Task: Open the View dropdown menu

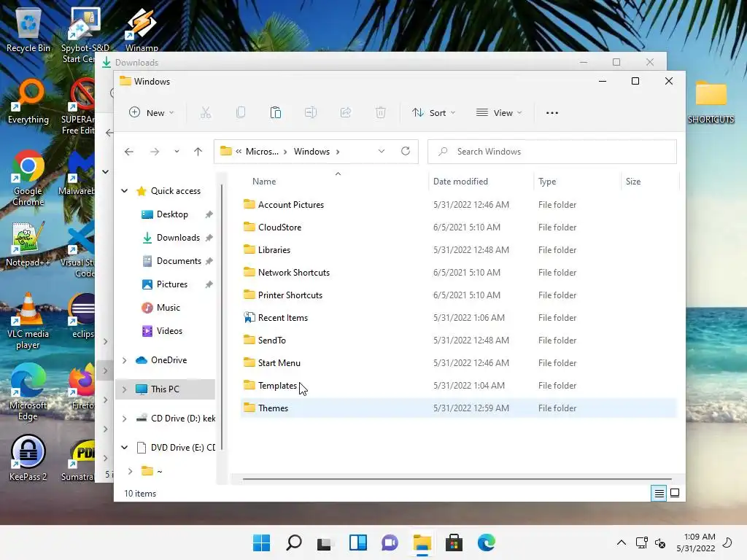Action: click(499, 113)
